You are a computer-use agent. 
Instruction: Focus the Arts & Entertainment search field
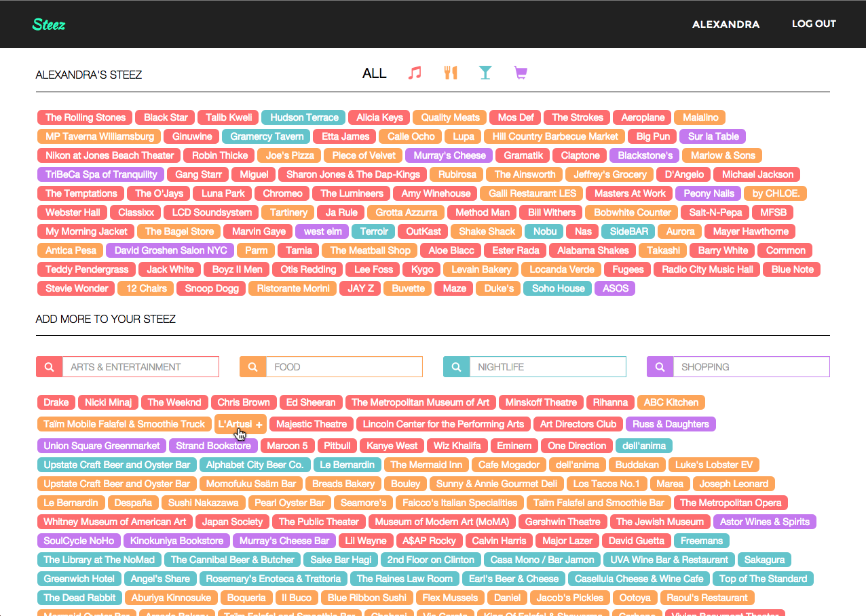pyautogui.click(x=140, y=367)
